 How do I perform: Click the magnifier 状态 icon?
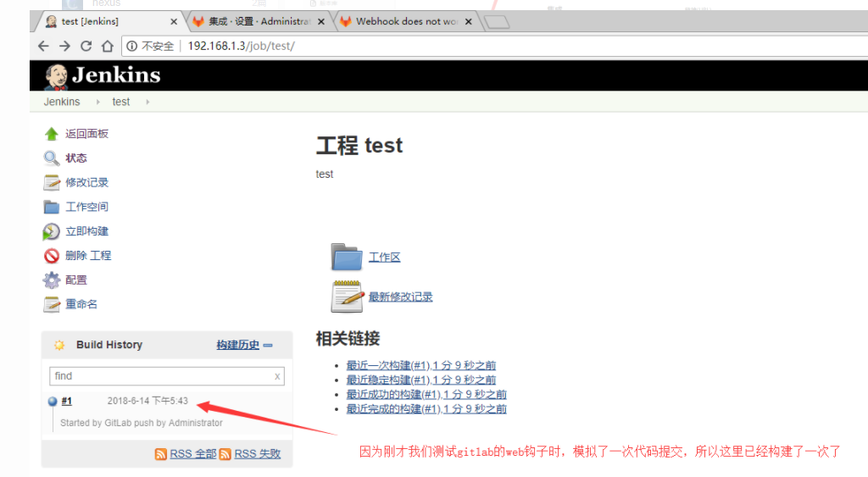point(52,158)
